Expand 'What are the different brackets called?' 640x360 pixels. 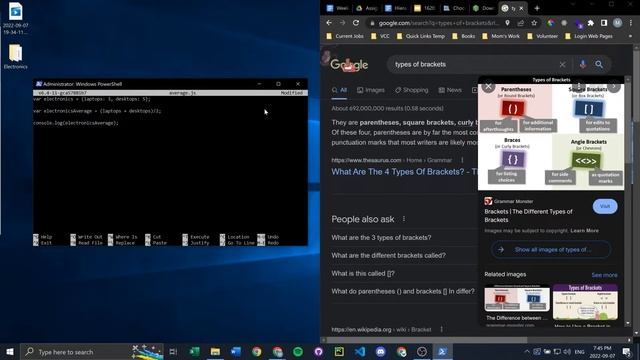point(404,256)
